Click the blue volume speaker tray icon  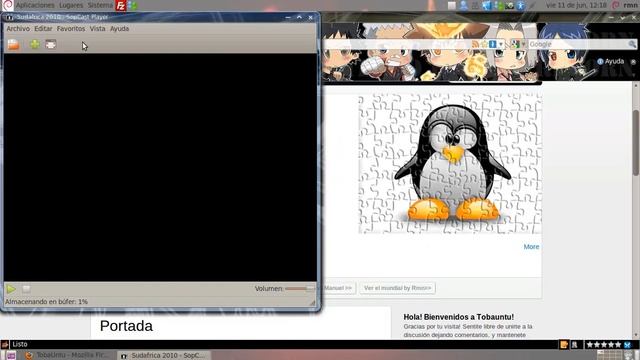pos(487,5)
